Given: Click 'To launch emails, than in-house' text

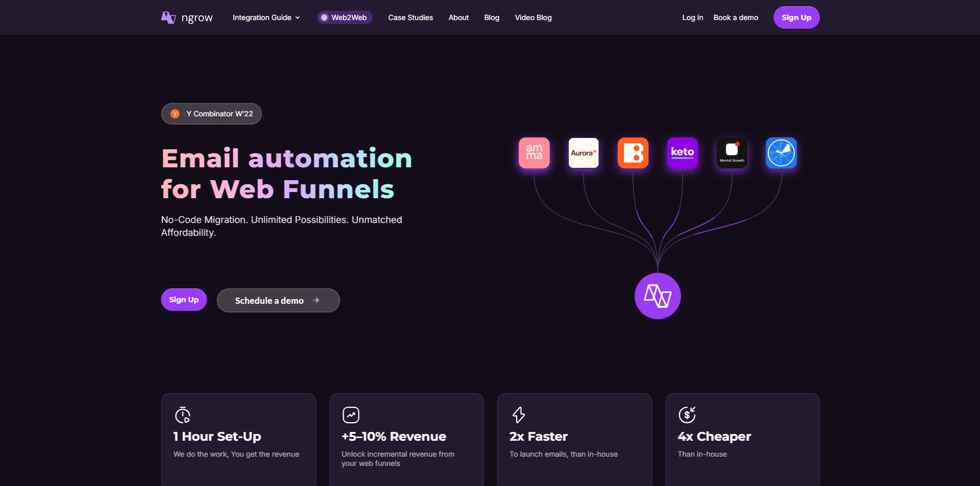Looking at the screenshot, I should [x=564, y=454].
